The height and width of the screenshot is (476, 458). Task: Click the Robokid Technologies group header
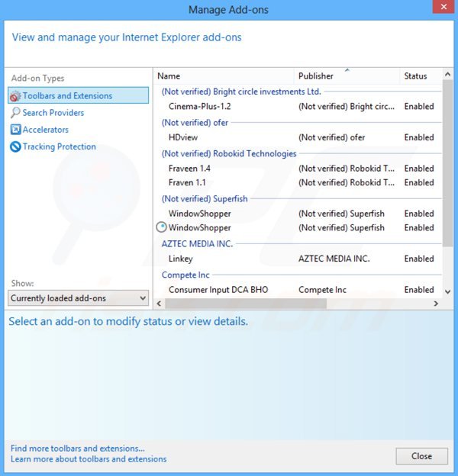[x=229, y=153]
